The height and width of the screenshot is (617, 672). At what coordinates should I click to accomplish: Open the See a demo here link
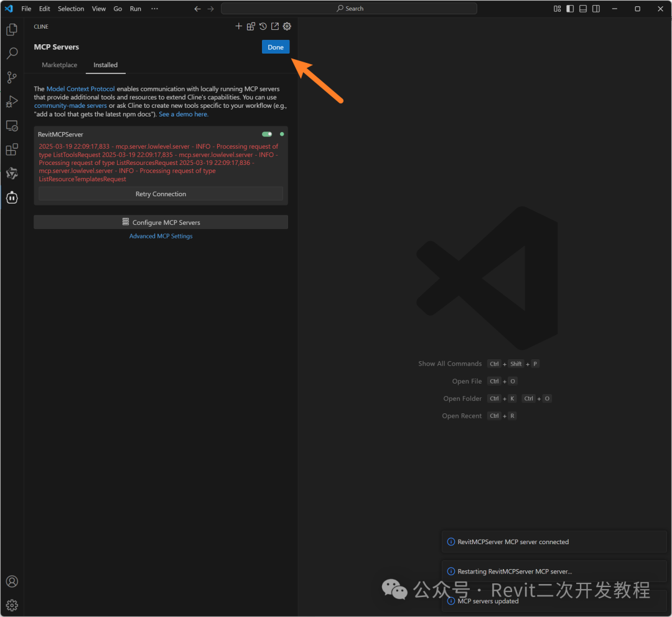[x=184, y=114]
